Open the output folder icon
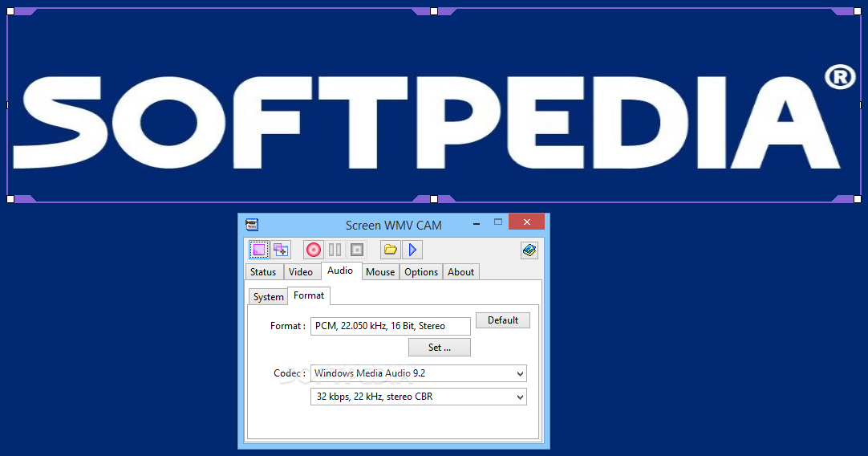The height and width of the screenshot is (456, 868). coord(390,250)
